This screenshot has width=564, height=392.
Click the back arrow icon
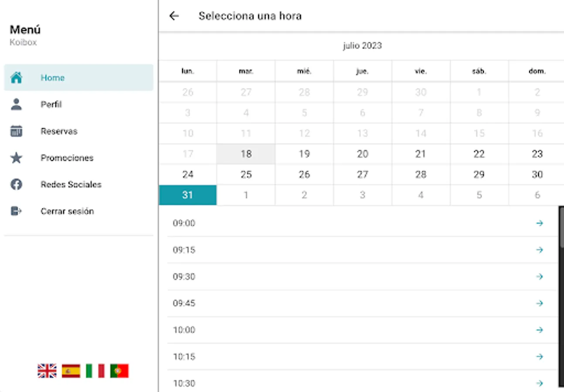point(174,16)
